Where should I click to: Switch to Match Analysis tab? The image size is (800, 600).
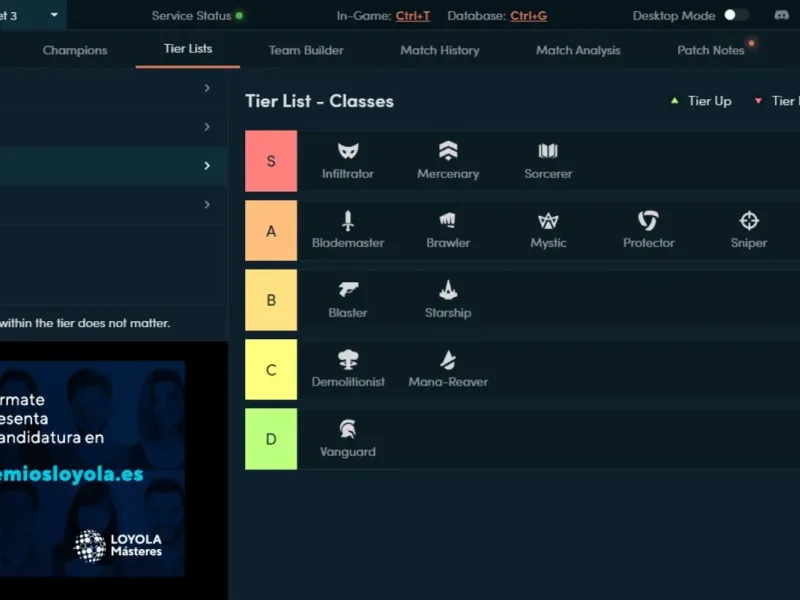(x=578, y=50)
